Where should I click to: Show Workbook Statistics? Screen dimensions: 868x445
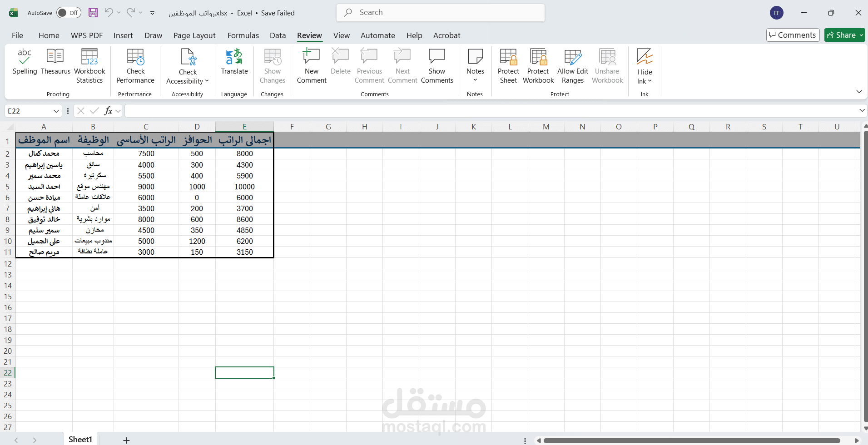pyautogui.click(x=89, y=66)
